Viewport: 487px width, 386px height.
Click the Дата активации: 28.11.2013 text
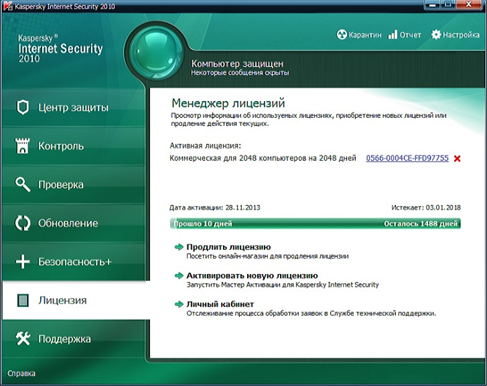pos(215,207)
